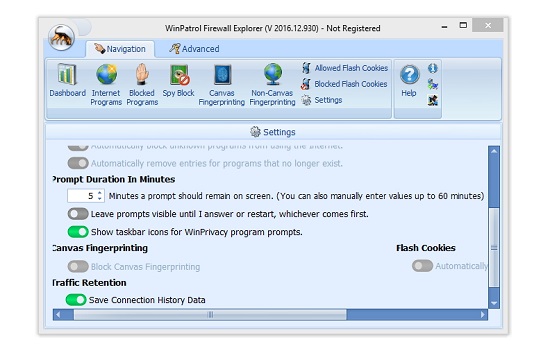Disable show taskbar icons for program prompts
Image resolution: width=550 pixels, height=360 pixels.
pos(78,232)
